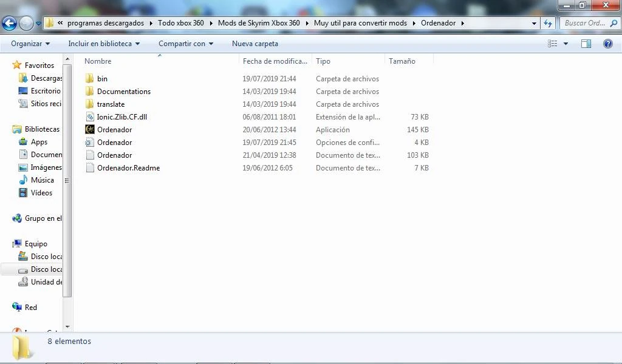Open Red network location
This screenshot has height=364, width=622.
coord(24,307)
